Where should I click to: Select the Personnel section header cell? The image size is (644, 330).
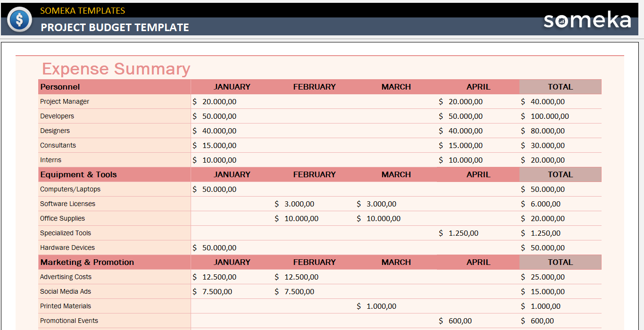pos(115,87)
